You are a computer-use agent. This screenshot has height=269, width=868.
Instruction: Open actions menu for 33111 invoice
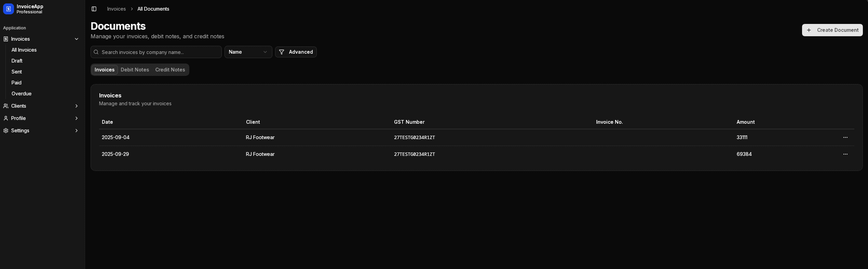845,137
